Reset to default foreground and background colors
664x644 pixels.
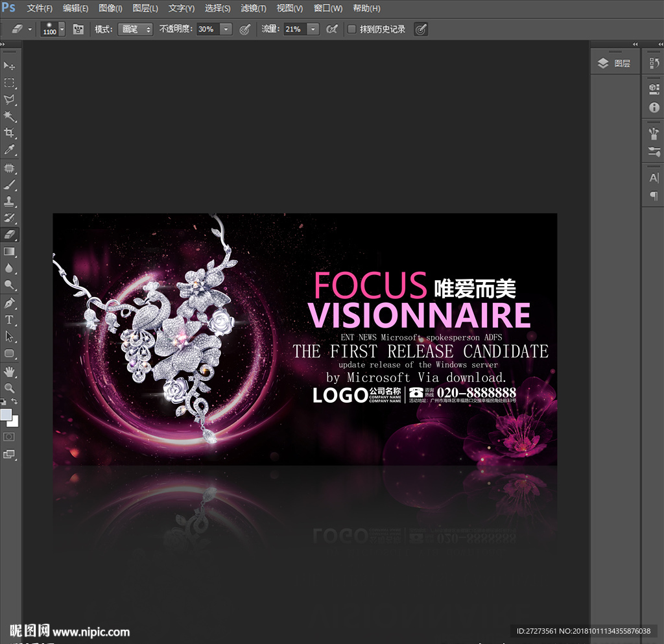pos(3,401)
